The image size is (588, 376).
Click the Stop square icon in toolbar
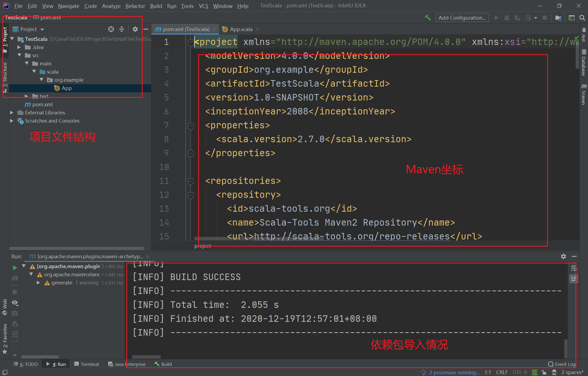tap(544, 18)
